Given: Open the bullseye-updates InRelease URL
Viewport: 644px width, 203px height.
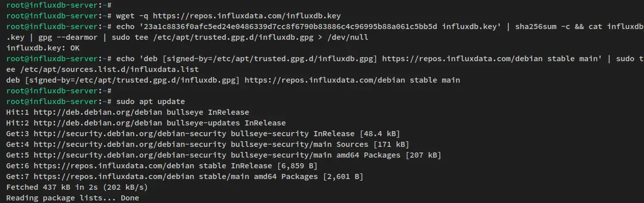Looking at the screenshot, I should coord(159,123).
